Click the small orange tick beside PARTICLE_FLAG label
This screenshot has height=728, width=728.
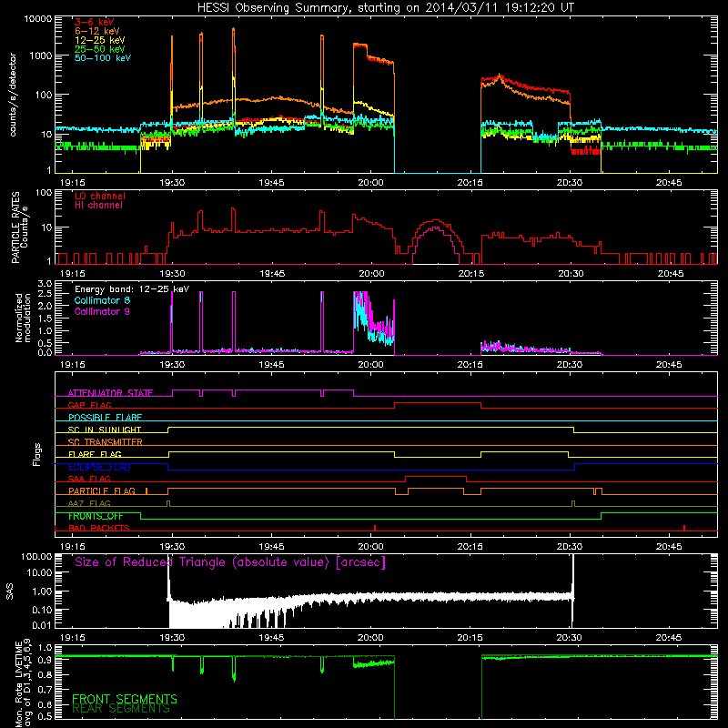147,490
